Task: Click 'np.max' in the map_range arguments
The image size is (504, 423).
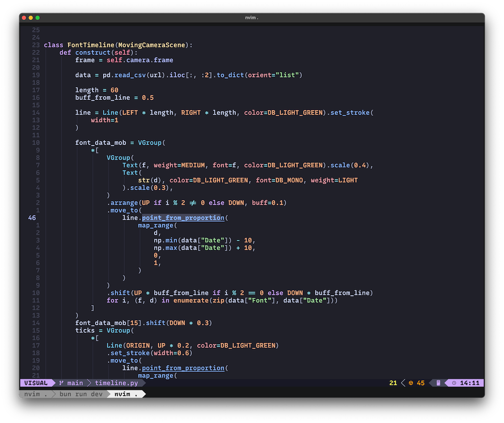Action: coord(165,248)
